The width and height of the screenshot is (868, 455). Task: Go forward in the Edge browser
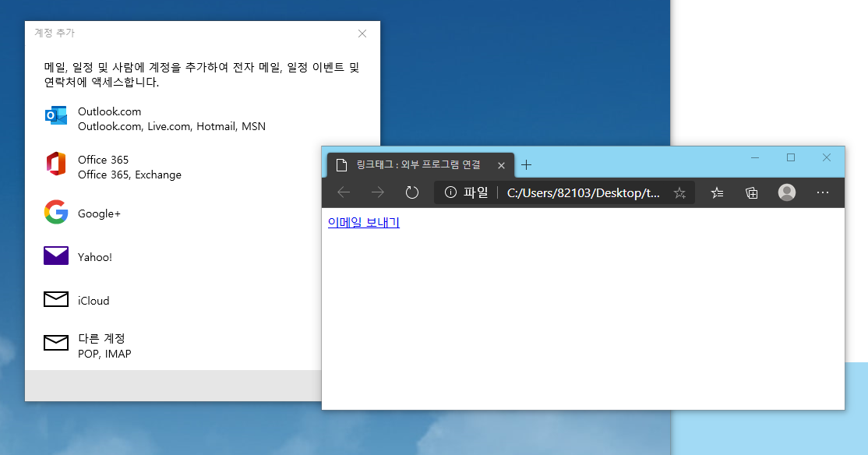tap(378, 192)
